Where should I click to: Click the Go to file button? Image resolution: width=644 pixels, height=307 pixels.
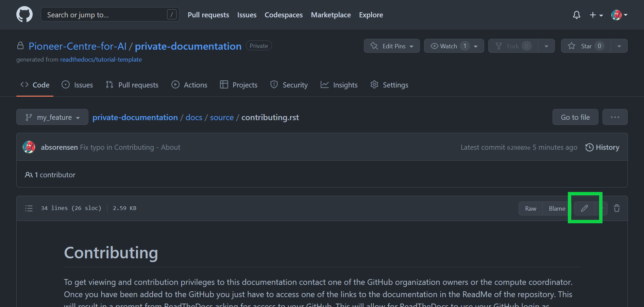pos(575,117)
